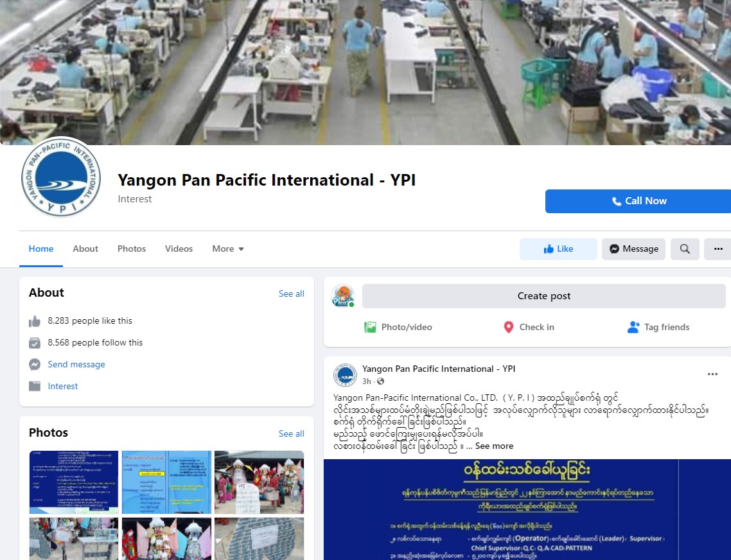
Task: Expand post text with See more
Action: click(x=494, y=446)
